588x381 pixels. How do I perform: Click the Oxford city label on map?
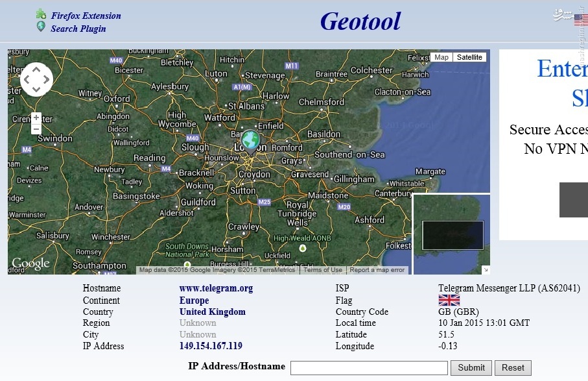117,99
